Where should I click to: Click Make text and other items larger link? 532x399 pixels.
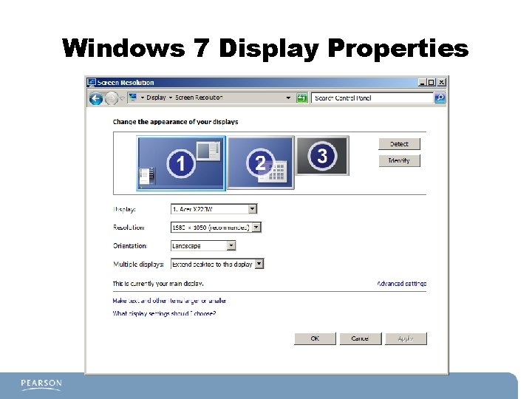(169, 301)
